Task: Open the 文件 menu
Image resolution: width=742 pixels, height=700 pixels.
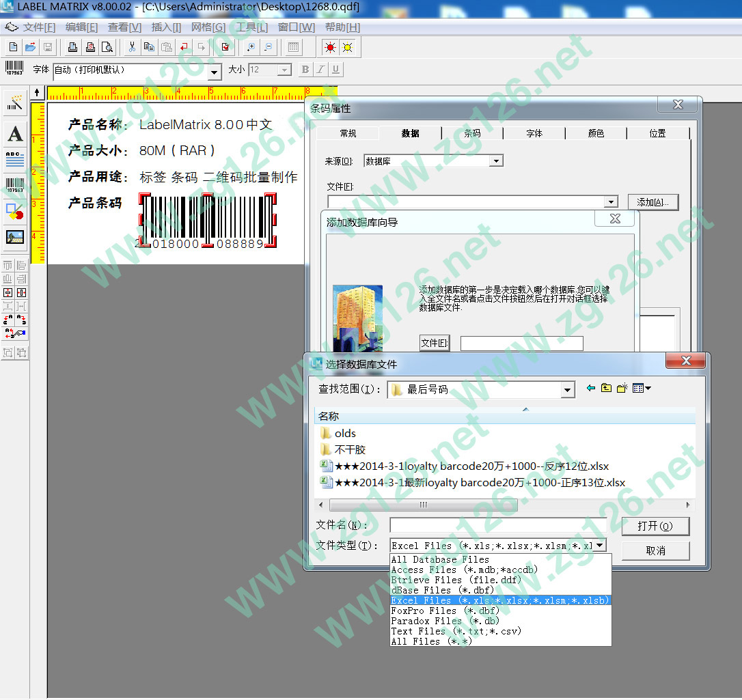Action: point(39,27)
